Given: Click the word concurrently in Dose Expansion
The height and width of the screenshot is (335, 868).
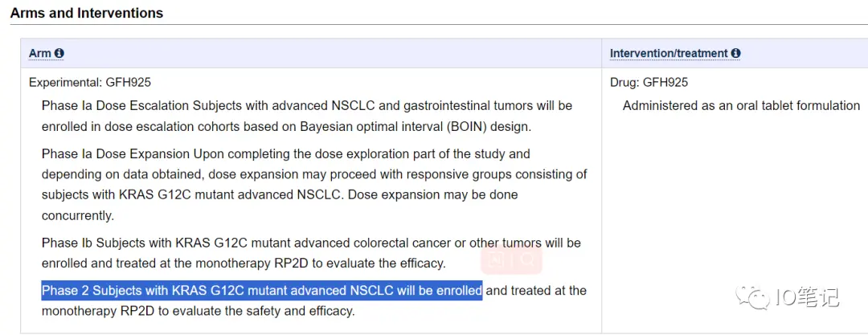Looking at the screenshot, I should click(x=78, y=215).
